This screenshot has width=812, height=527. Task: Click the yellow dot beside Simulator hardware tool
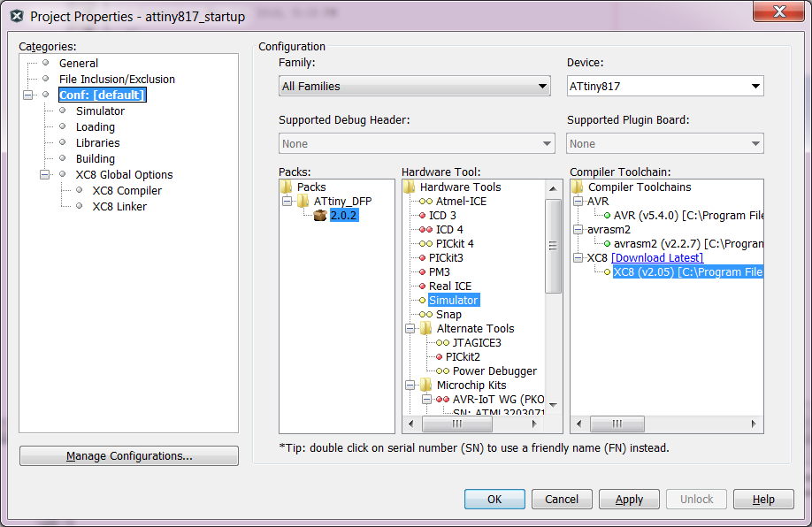point(422,301)
